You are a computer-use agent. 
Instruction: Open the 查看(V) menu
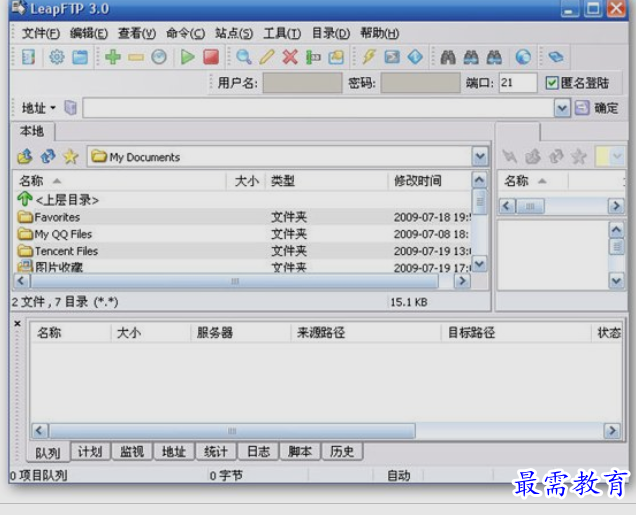pos(137,33)
